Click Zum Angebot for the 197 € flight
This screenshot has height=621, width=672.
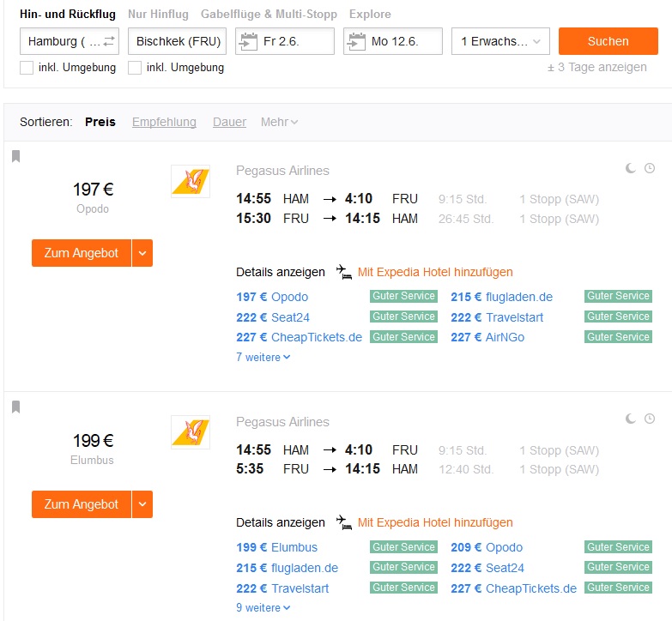pos(82,253)
